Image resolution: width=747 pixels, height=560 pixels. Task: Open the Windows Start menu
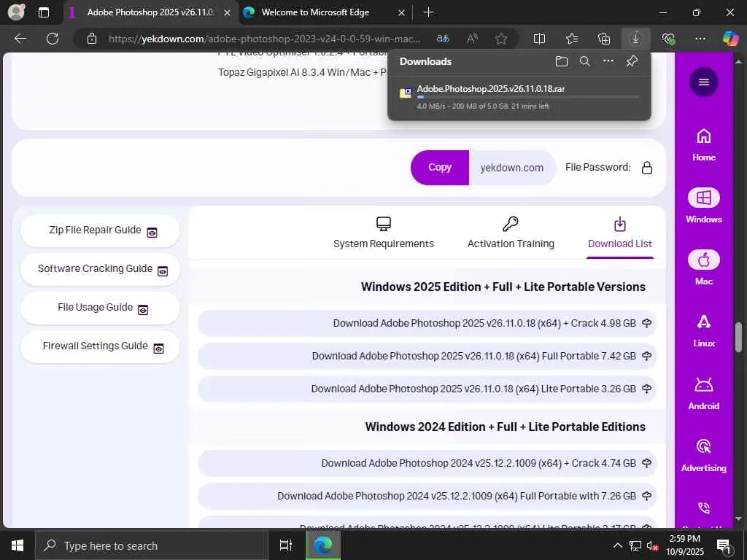pos(18,545)
